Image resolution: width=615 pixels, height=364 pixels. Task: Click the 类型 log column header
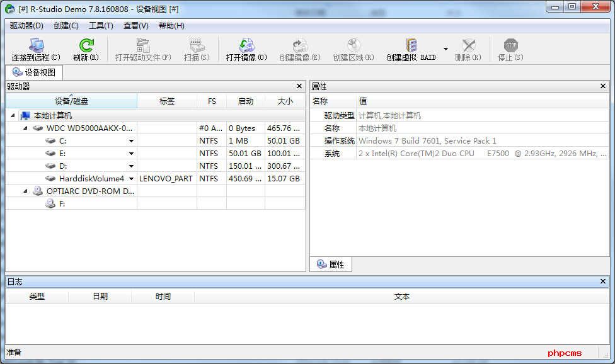pyautogui.click(x=37, y=296)
